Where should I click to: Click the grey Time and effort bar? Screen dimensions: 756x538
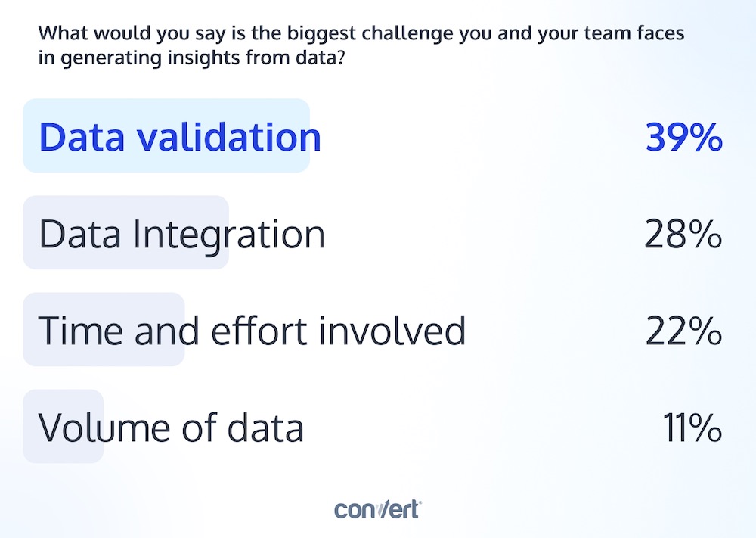pyautogui.click(x=104, y=330)
